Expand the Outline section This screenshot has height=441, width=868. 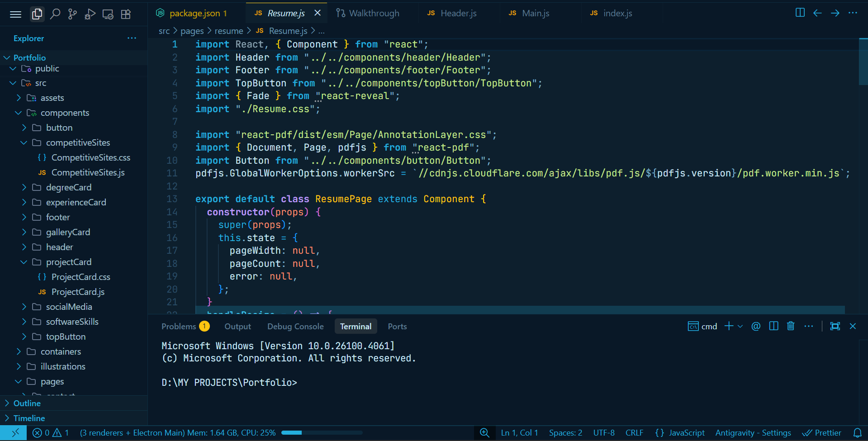coord(74,403)
